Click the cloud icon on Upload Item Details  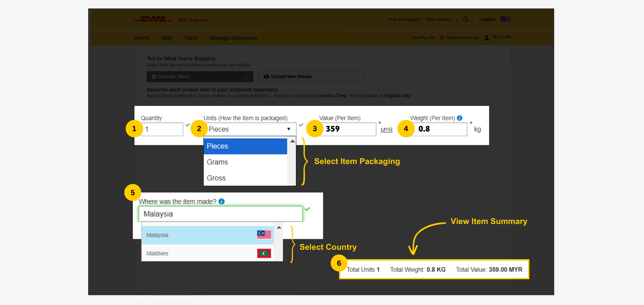point(266,77)
